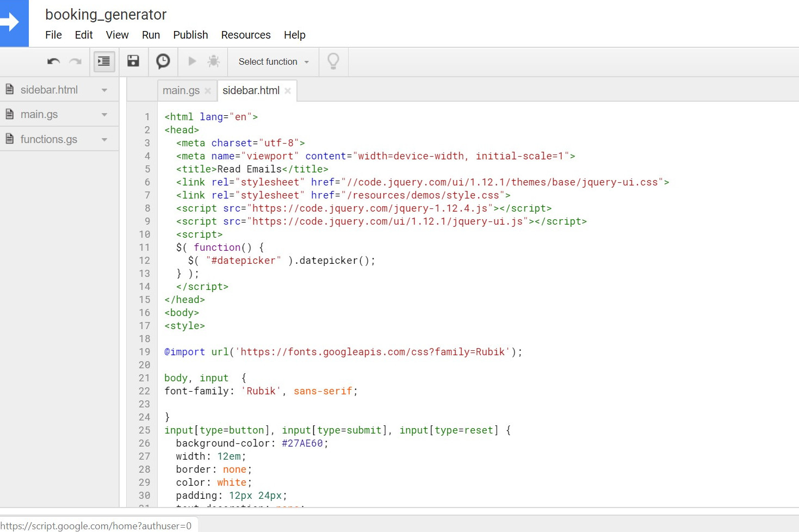Open the Edit menu
The height and width of the screenshot is (532, 799).
coord(84,35)
